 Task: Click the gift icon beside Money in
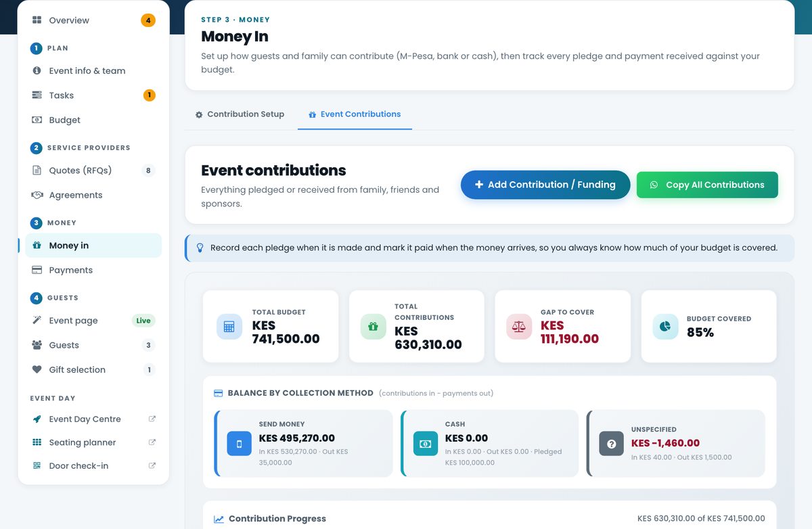coord(37,246)
